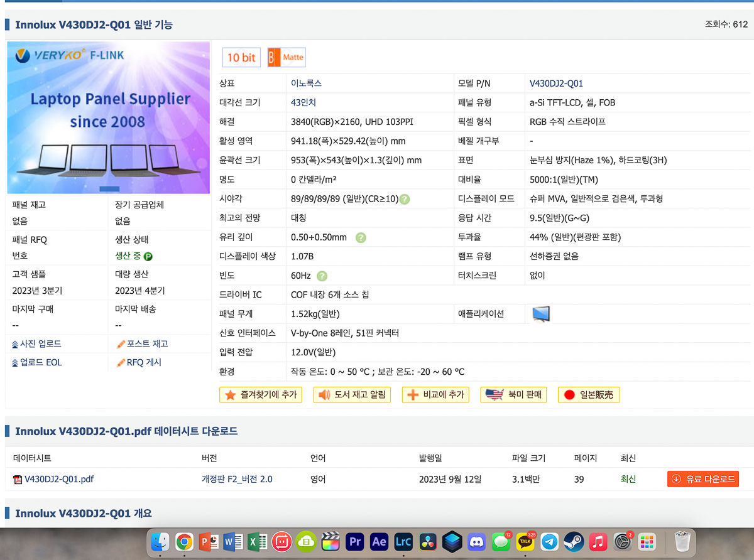Open Adobe Premiere Pro from the dock
This screenshot has width=754, height=560.
pos(355,541)
